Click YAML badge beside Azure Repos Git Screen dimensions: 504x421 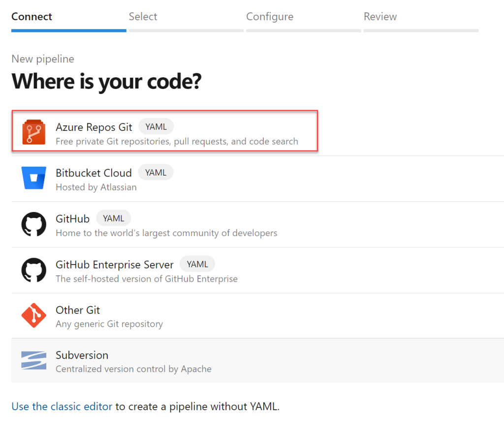click(x=156, y=127)
